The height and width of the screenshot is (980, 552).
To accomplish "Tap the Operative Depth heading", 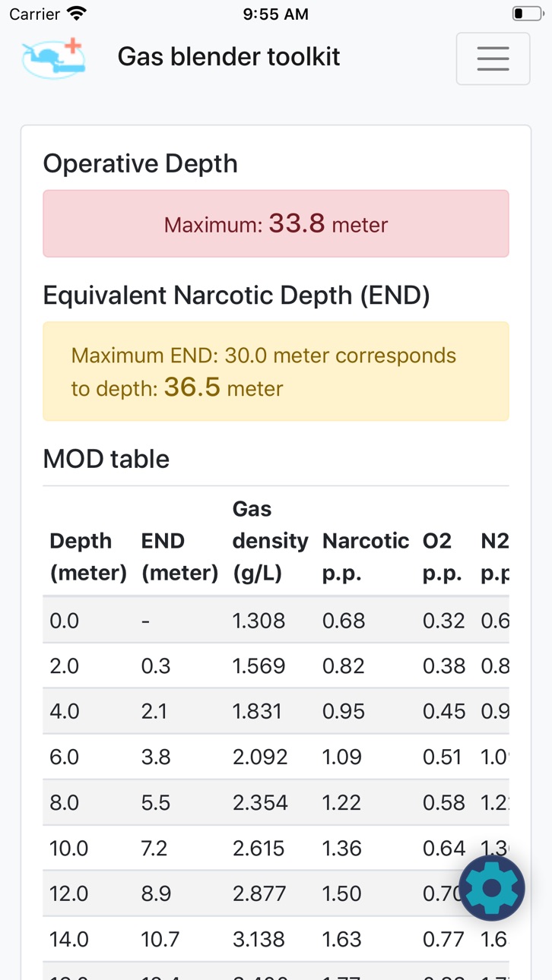I will click(x=141, y=163).
